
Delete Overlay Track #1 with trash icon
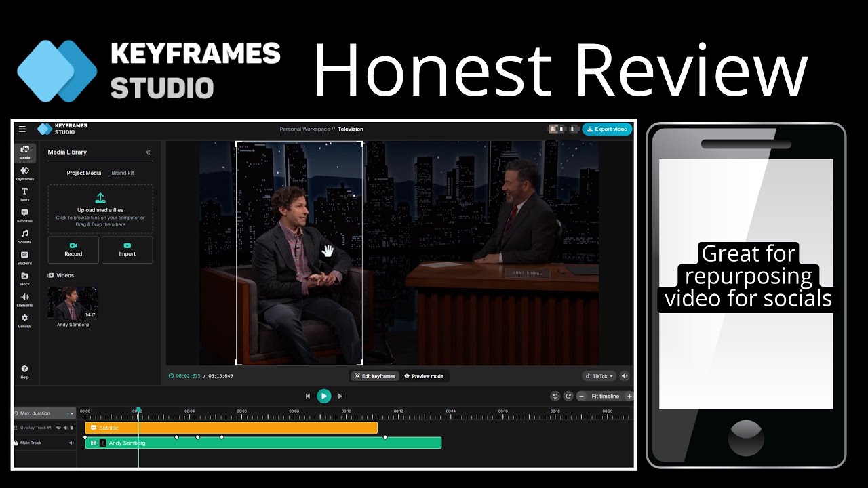71,428
